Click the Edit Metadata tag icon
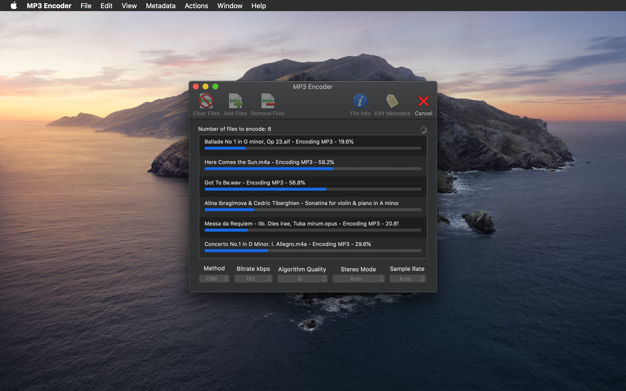Image resolution: width=626 pixels, height=391 pixels. pos(392,101)
